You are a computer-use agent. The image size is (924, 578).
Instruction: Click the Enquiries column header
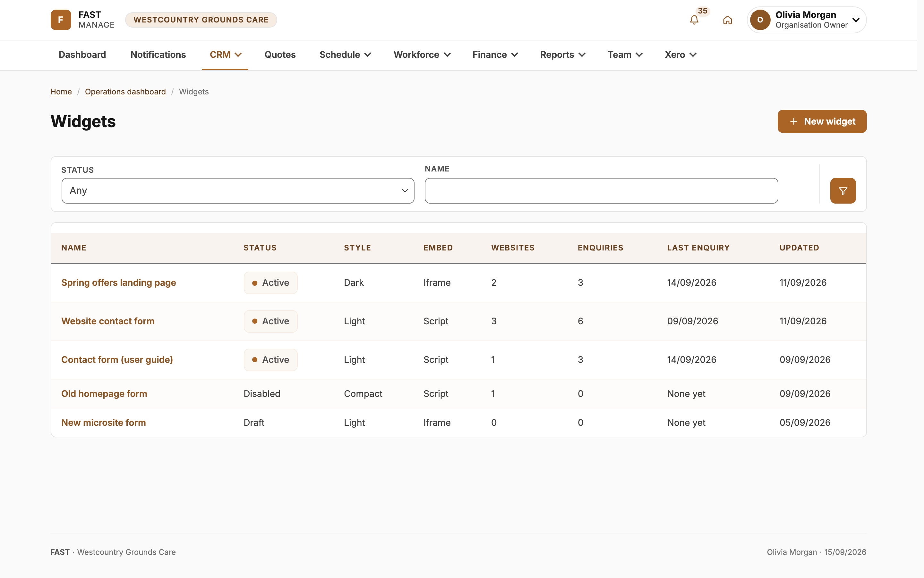[600, 248]
